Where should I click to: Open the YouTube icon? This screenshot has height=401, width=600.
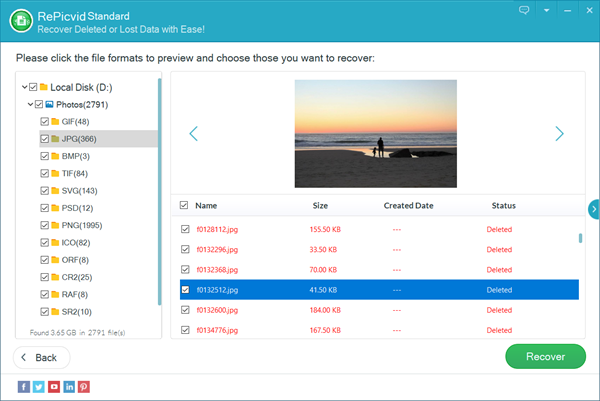click(54, 387)
